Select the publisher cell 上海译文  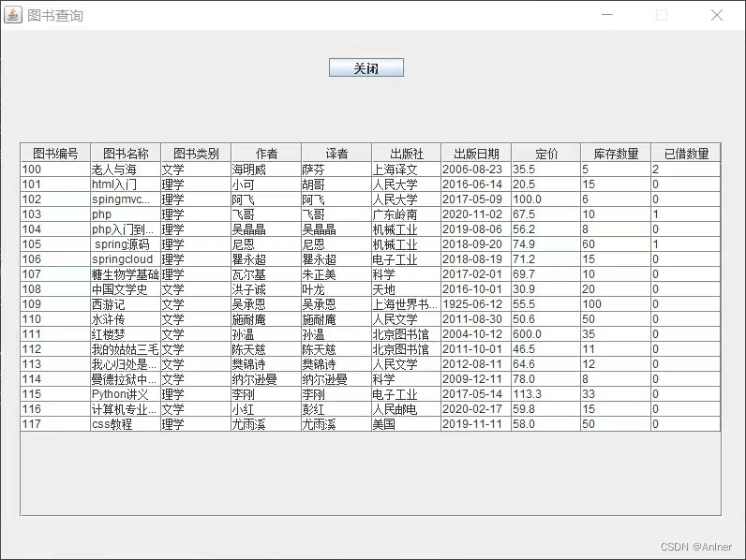click(407, 169)
